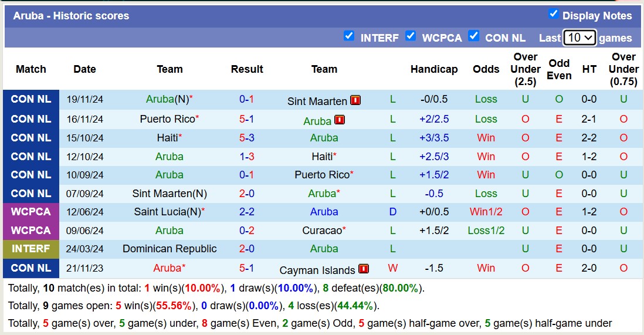Image resolution: width=644 pixels, height=335 pixels.
Task: Select Dominican Republic team link
Action: [170, 249]
